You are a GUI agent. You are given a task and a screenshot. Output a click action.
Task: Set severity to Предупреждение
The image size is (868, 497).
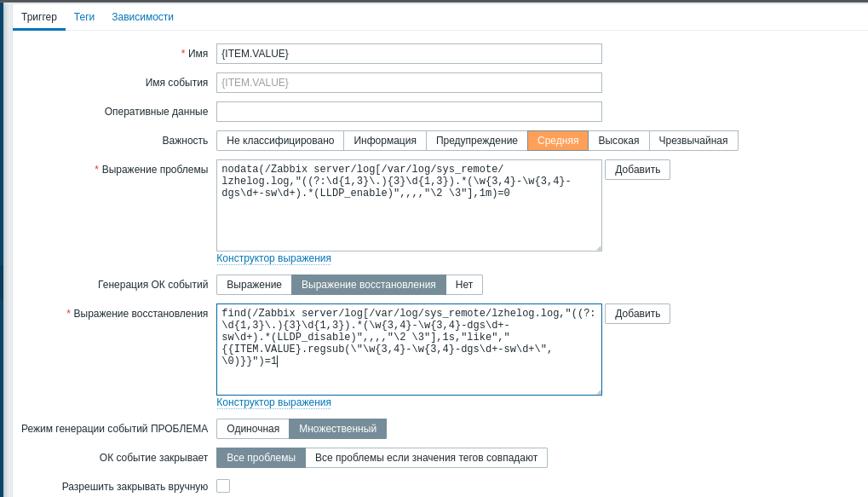[x=477, y=141]
